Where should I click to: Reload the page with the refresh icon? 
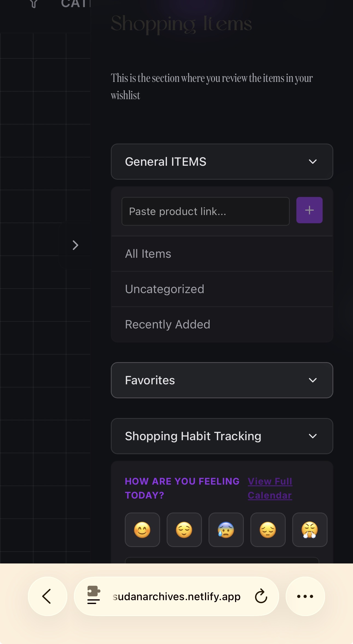(261, 596)
